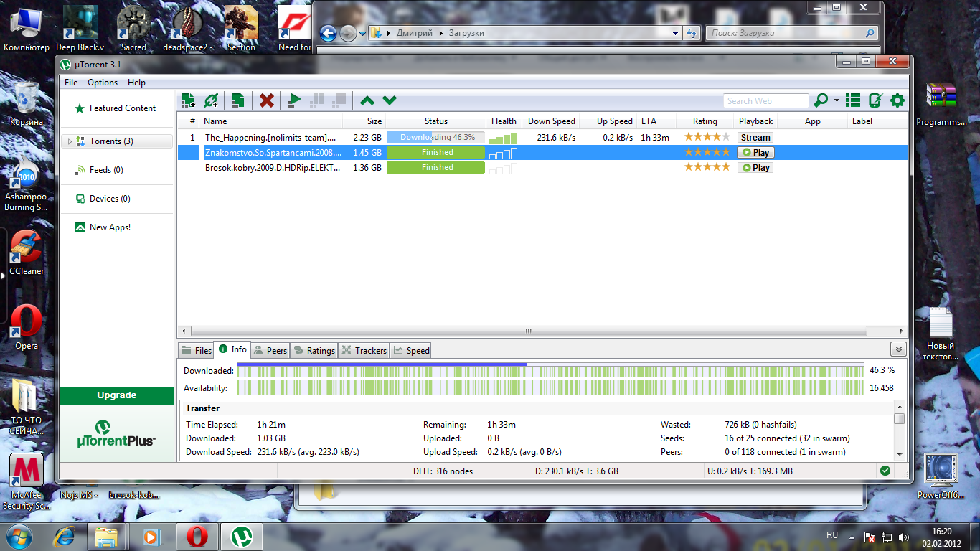Switch to the Peers tab
The width and height of the screenshot is (980, 551).
pos(270,351)
